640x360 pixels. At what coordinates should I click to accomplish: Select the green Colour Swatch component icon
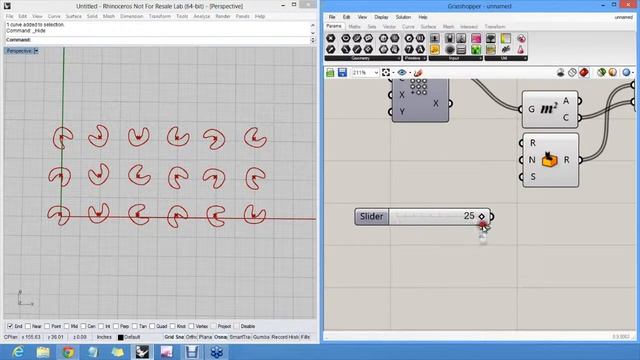pyautogui.click(x=476, y=50)
